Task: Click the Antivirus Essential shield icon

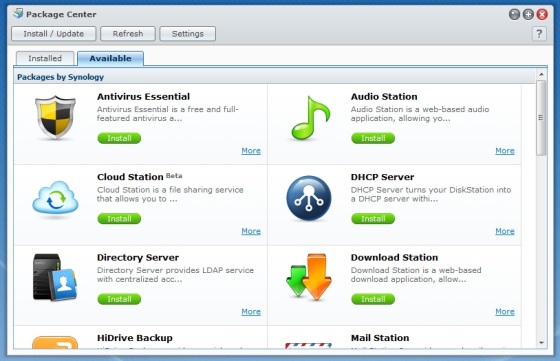Action: (x=55, y=117)
